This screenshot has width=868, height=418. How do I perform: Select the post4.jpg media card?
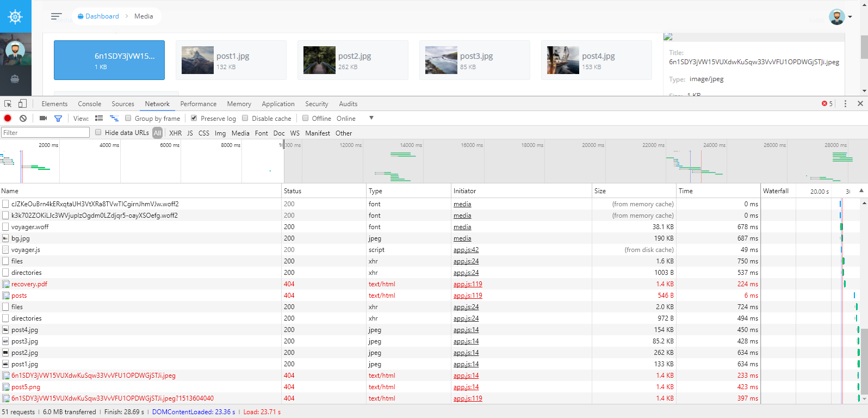(597, 60)
